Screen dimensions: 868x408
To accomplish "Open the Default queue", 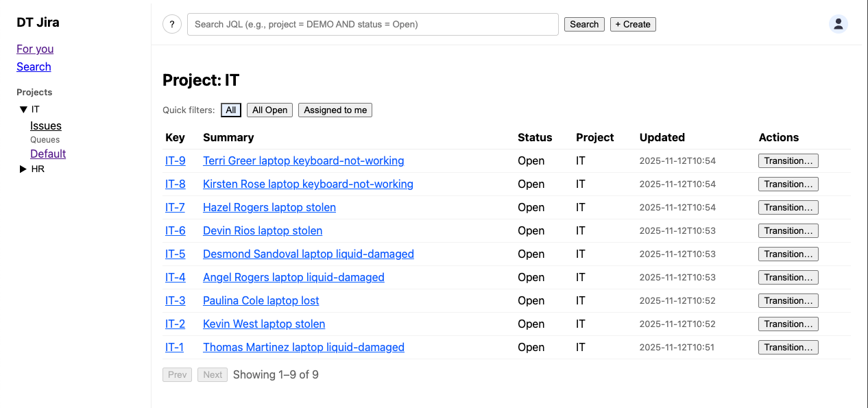I will [47, 154].
